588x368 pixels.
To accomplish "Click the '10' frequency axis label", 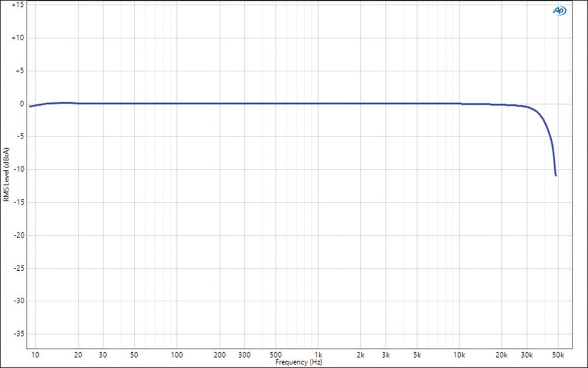I will point(35,355).
